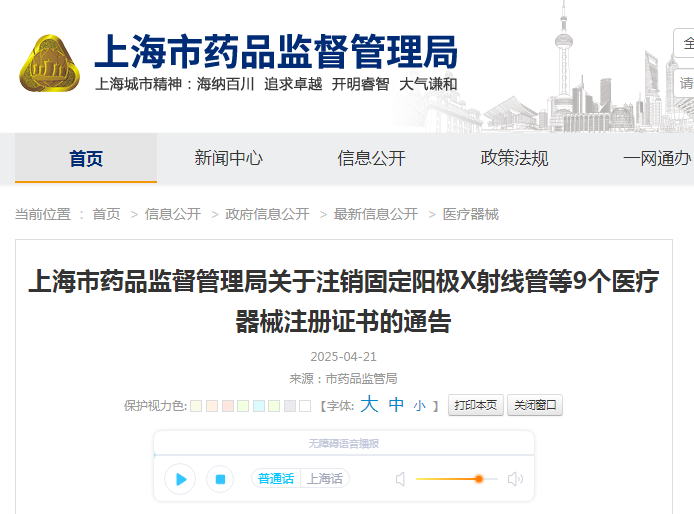Click the Shanghai Drug Administration logo emblem
The height and width of the screenshot is (514, 694).
pyautogui.click(x=50, y=64)
